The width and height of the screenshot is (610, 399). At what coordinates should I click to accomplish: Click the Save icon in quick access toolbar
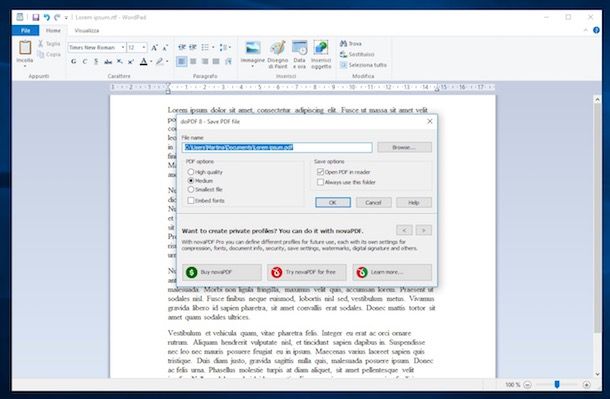click(x=36, y=18)
